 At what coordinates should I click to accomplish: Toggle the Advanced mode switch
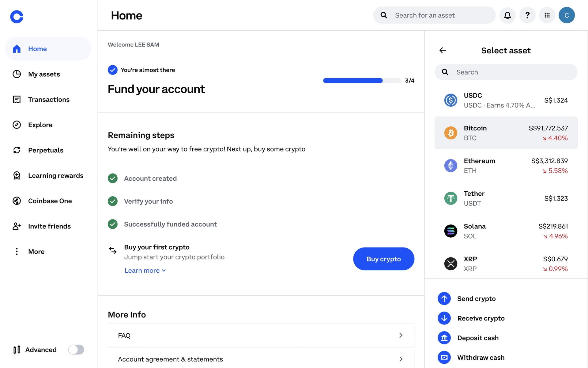pos(76,350)
